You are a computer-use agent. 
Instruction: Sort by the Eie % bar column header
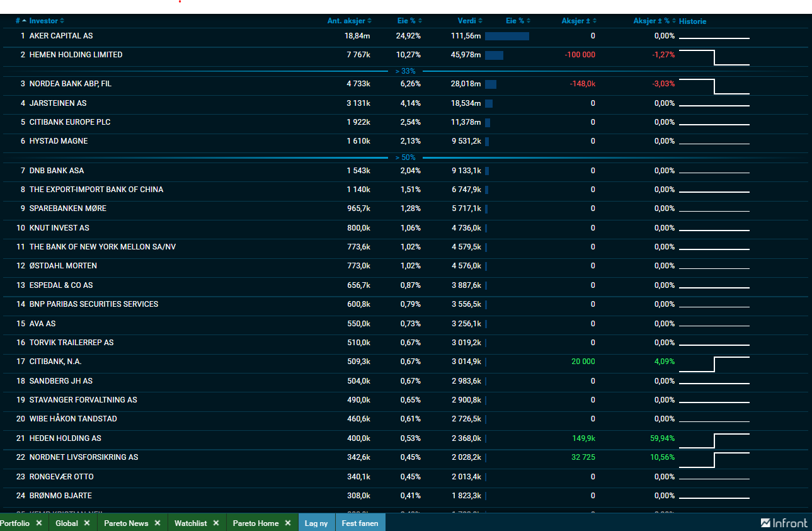point(518,21)
